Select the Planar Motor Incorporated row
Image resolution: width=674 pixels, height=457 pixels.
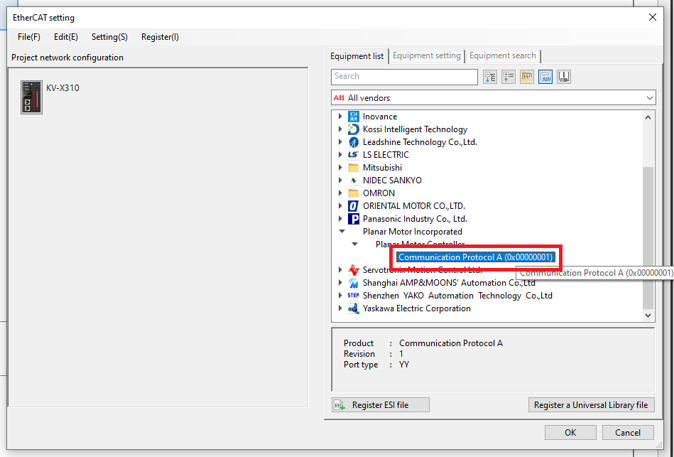pos(412,232)
